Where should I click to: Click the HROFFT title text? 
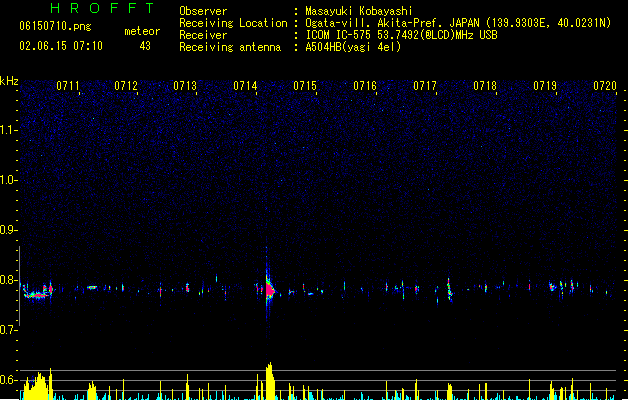pos(102,8)
